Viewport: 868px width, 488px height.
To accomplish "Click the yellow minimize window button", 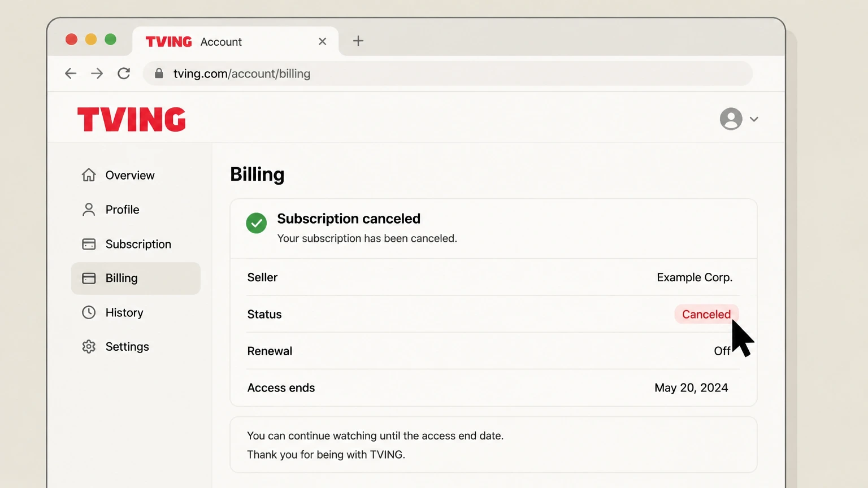I will (x=91, y=39).
